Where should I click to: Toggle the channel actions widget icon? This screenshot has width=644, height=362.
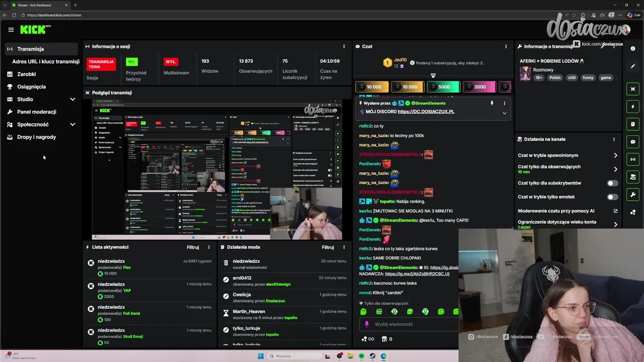coord(633,177)
